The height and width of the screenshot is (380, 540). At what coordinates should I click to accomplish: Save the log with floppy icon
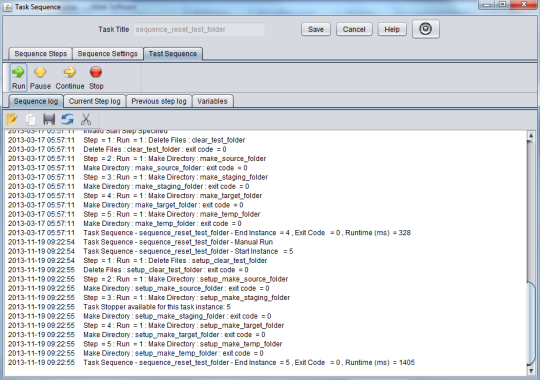49,119
